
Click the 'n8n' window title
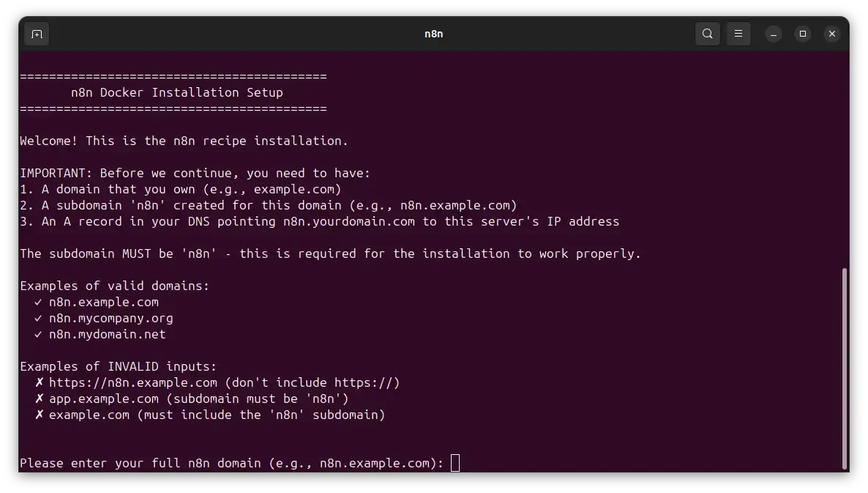point(433,34)
